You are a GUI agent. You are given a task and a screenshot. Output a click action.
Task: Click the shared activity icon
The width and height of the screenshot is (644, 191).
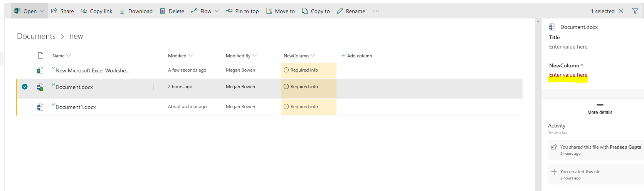[x=554, y=147]
